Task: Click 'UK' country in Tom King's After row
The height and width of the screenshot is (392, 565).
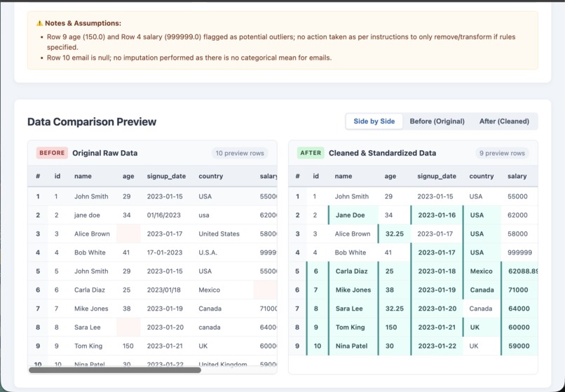Action: click(x=475, y=327)
